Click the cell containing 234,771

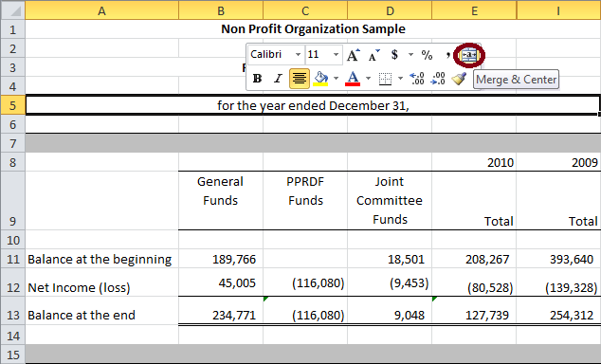(x=221, y=311)
